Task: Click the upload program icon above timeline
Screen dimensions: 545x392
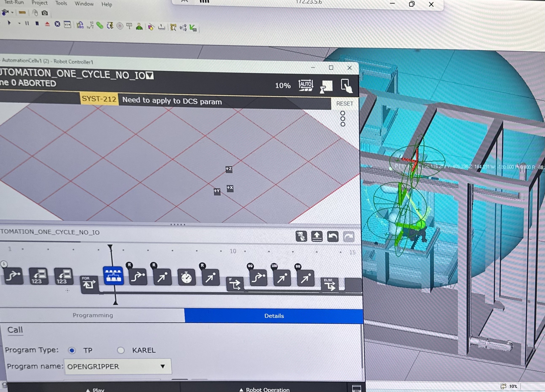Action: [317, 236]
